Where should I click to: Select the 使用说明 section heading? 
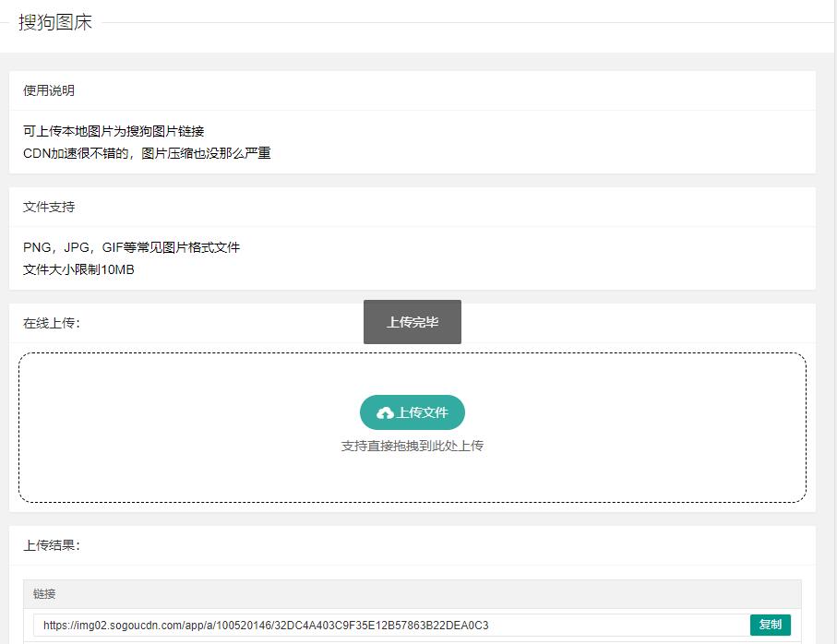(49, 90)
